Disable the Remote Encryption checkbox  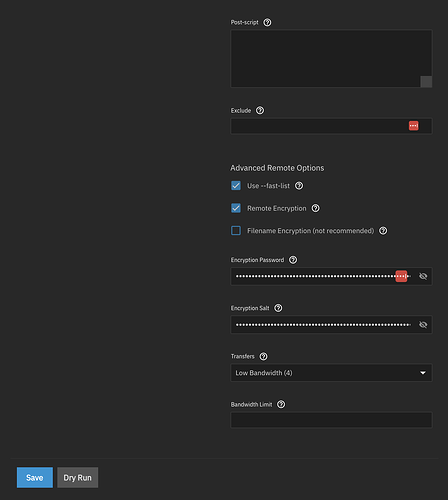(x=236, y=208)
